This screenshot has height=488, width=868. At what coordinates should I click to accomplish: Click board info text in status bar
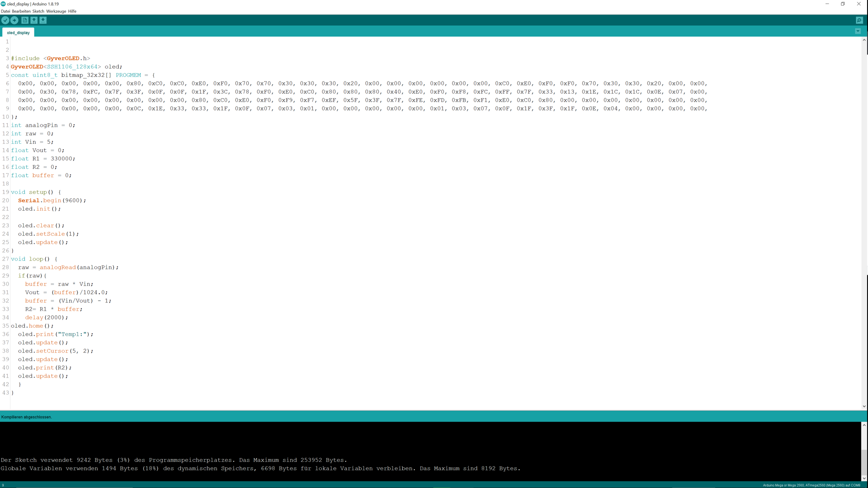point(811,485)
